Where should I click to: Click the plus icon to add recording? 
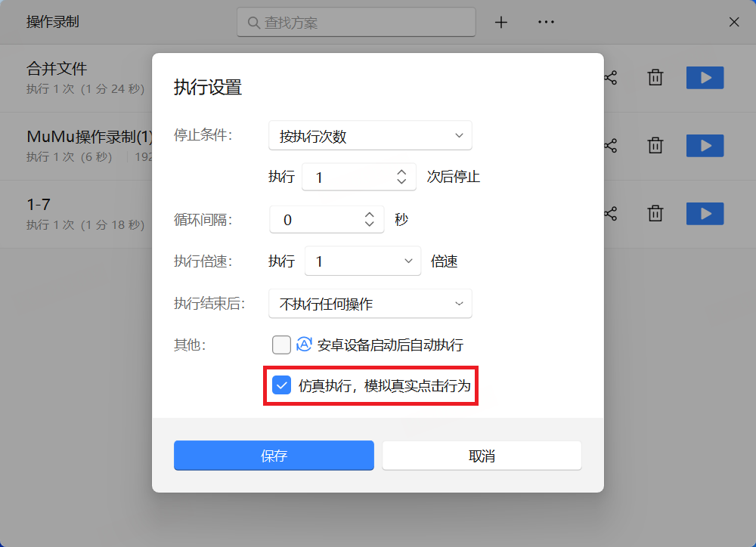coord(500,23)
